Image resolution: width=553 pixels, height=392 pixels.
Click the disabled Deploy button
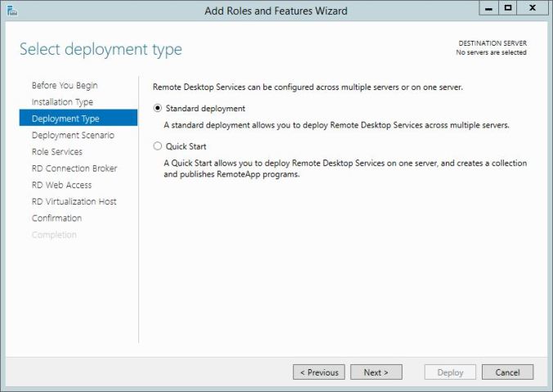click(x=450, y=372)
